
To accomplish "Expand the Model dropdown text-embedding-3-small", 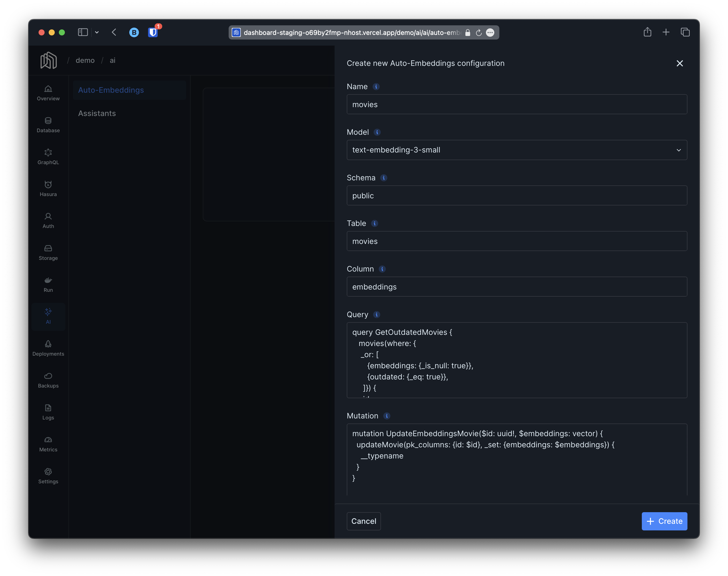I will (517, 150).
